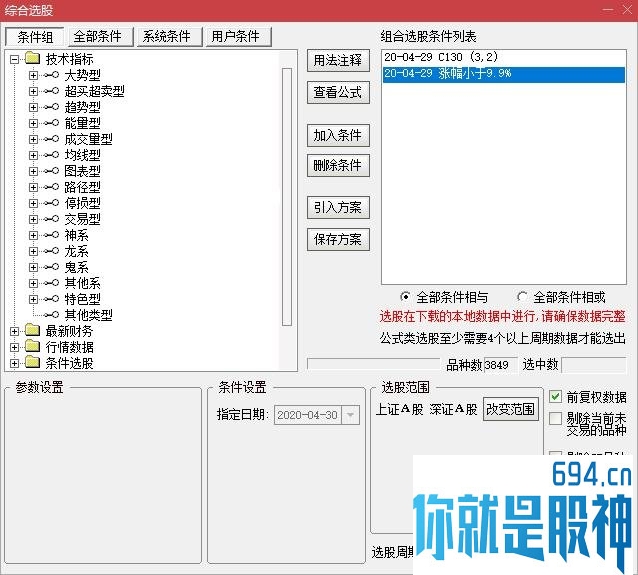Select the 全部条件相或 radio button

pyautogui.click(x=522, y=297)
